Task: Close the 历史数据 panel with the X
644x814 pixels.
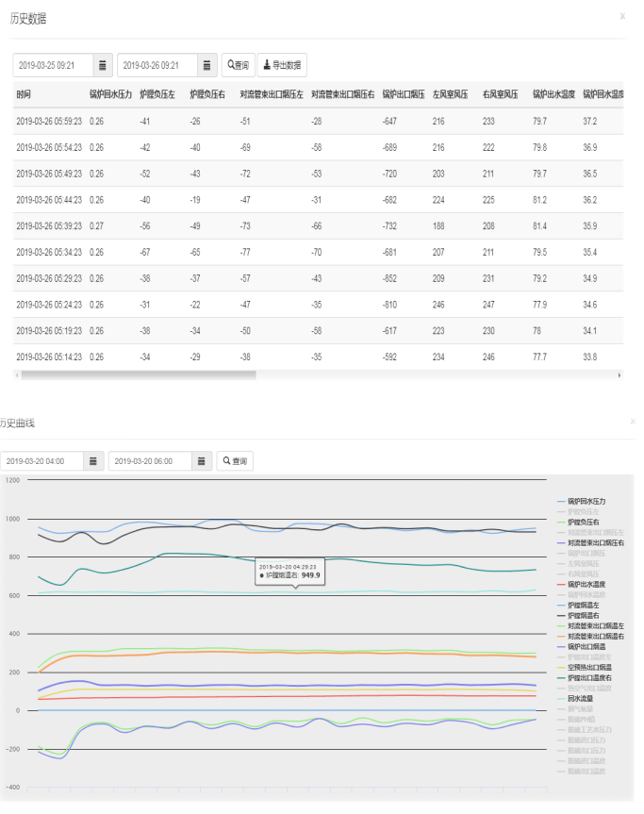Action: (622, 17)
